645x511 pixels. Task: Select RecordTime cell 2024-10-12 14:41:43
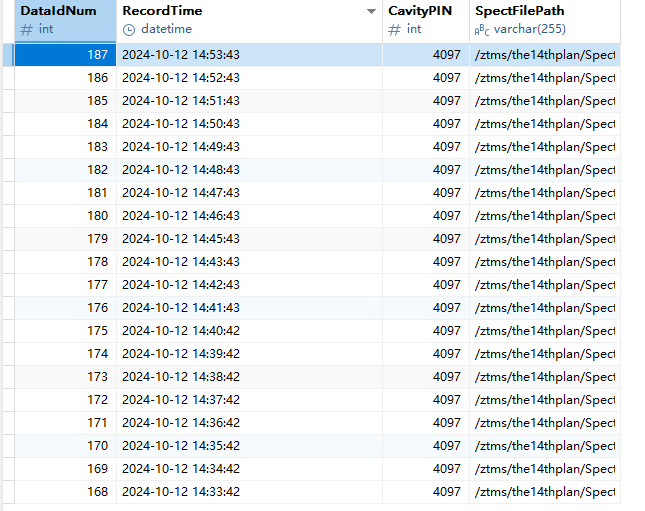pyautogui.click(x=181, y=308)
